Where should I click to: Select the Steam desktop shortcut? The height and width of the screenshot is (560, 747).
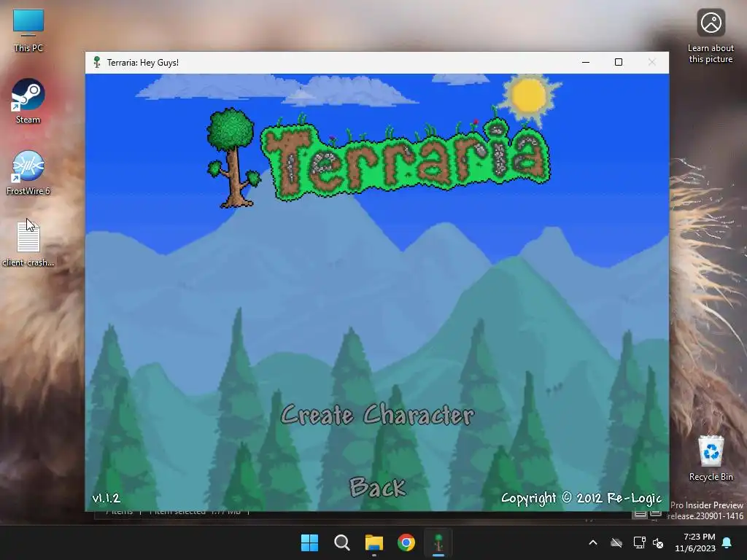28,101
